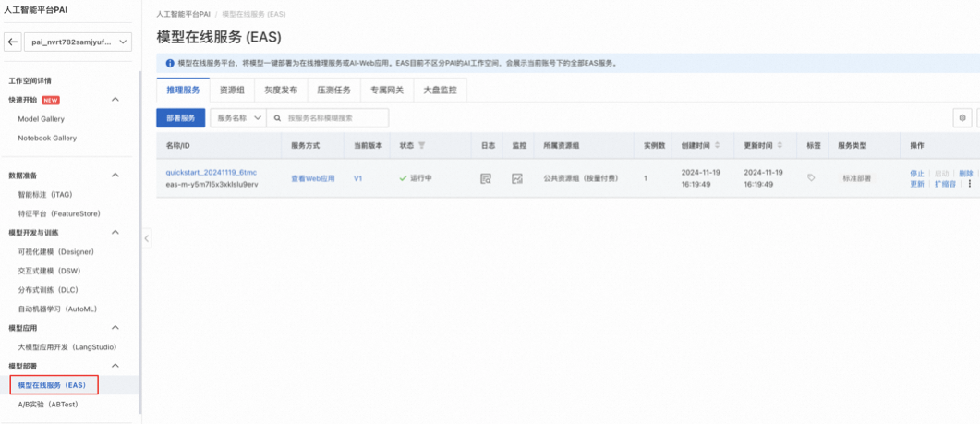980x424 pixels.
Task: Collapse the 模型应用 section chevron
Action: coord(115,328)
